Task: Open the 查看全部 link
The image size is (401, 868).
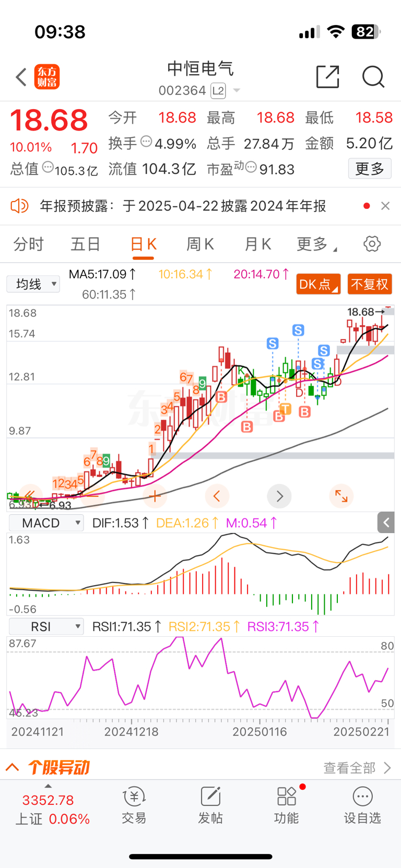Action: [x=357, y=768]
